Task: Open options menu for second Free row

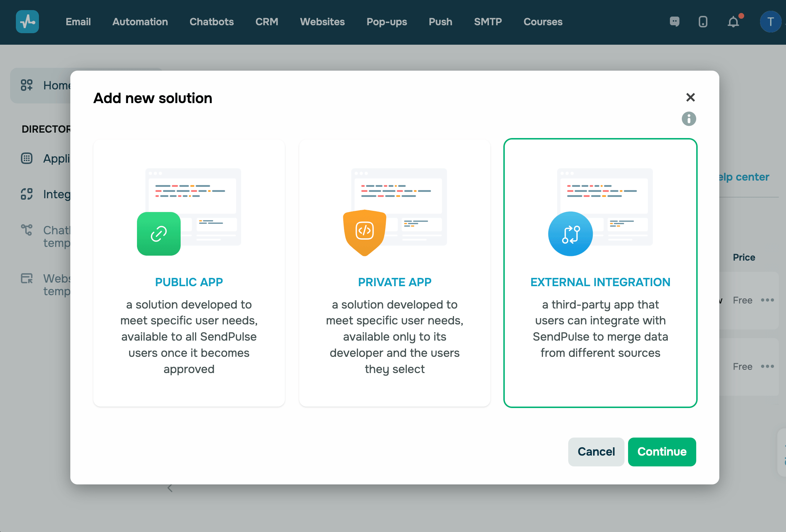Action: point(767,366)
